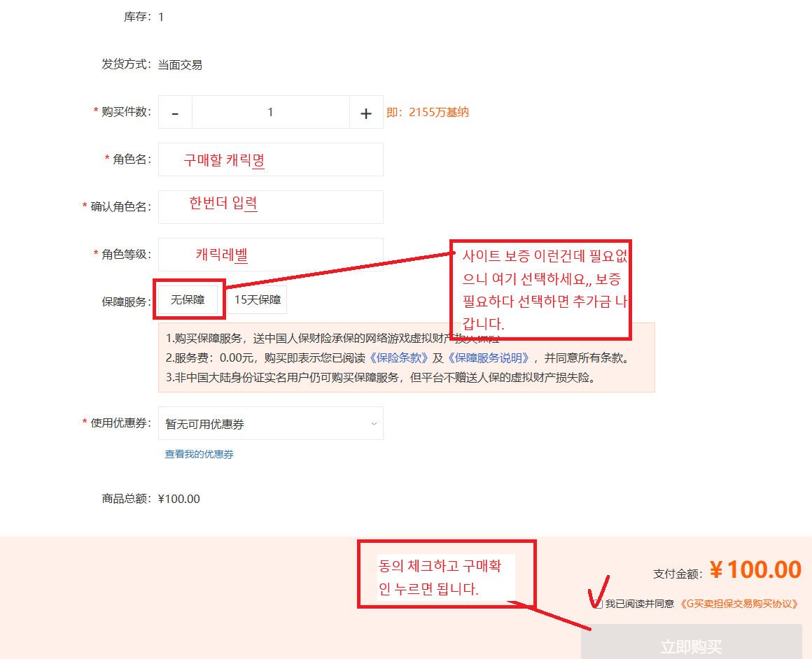Click the coupon dropdown chevron arrow
812x659 pixels.
[x=374, y=423]
